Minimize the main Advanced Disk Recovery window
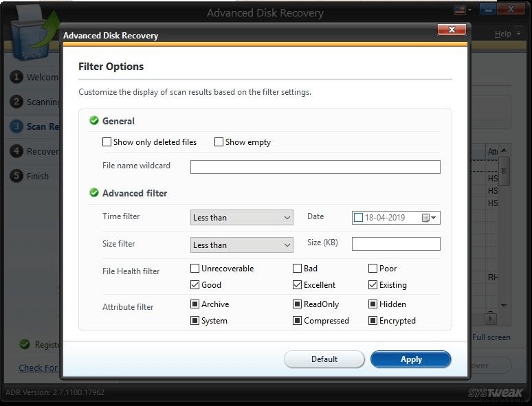 (x=488, y=10)
